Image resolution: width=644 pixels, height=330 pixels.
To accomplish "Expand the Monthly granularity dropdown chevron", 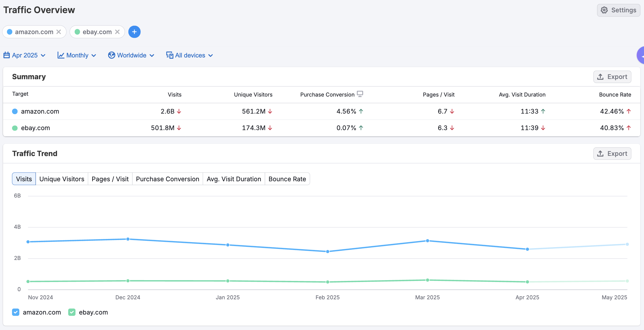I will [x=94, y=55].
